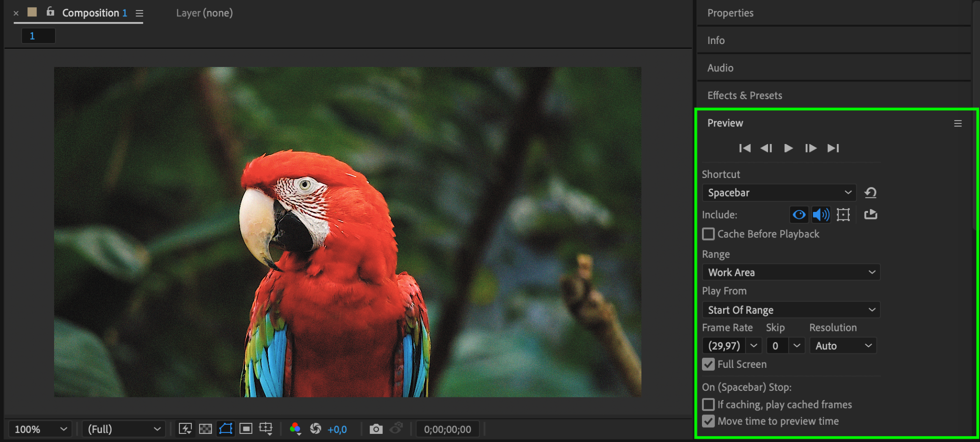Take a snapshot with camera icon

coord(376,429)
